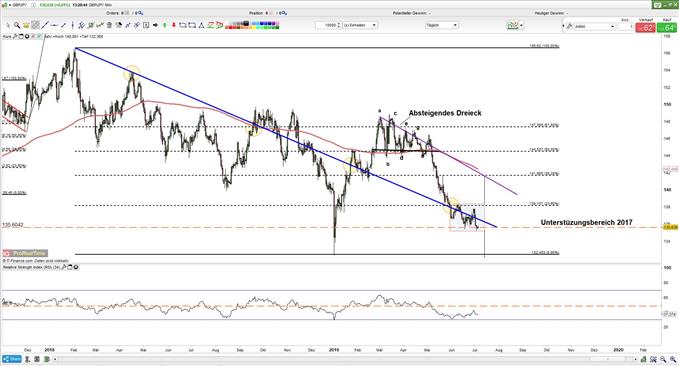Click the wrench icon beside order type dropdown
Image resolution: width=679 pixels, height=366 pixels.
[x=570, y=26]
